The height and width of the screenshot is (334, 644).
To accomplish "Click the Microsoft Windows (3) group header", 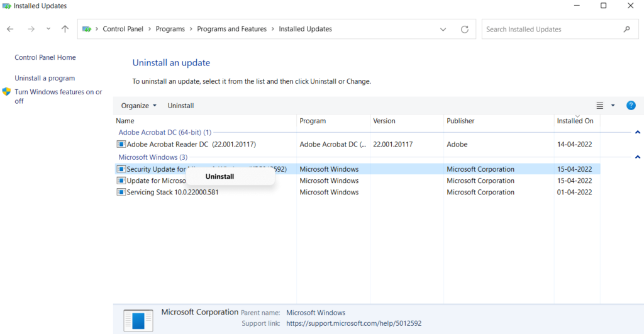I will [153, 157].
